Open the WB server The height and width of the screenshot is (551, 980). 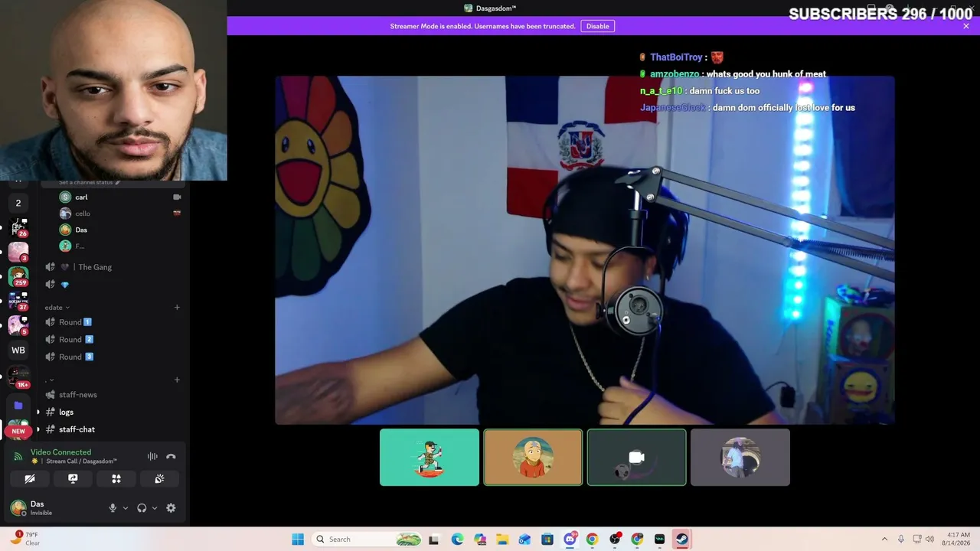click(x=18, y=350)
